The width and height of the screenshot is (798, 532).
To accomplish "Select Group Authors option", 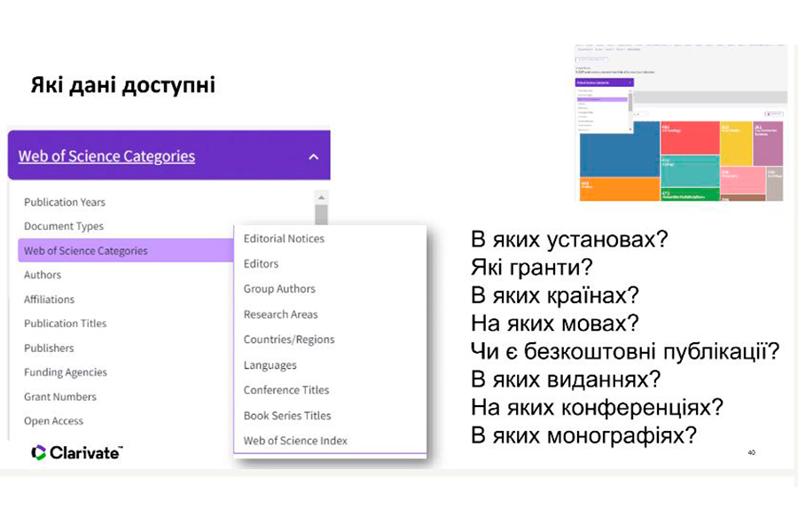I will tap(279, 289).
